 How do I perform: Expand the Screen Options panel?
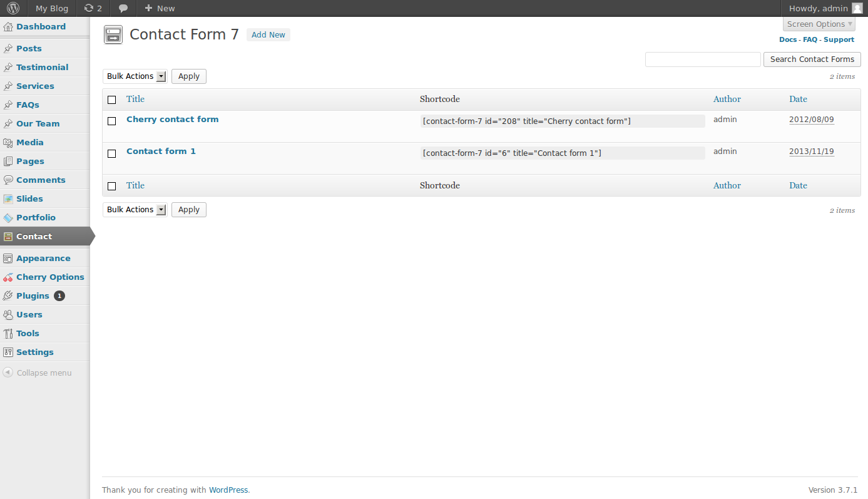819,24
